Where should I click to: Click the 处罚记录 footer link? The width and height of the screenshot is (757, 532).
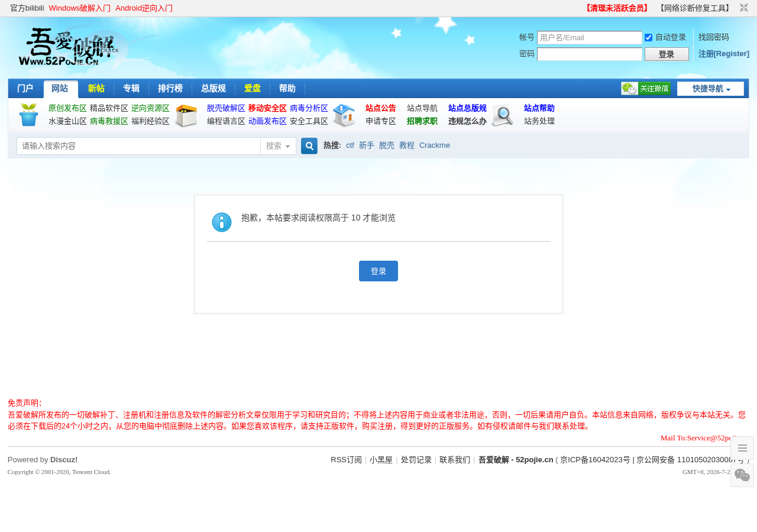pos(416,460)
